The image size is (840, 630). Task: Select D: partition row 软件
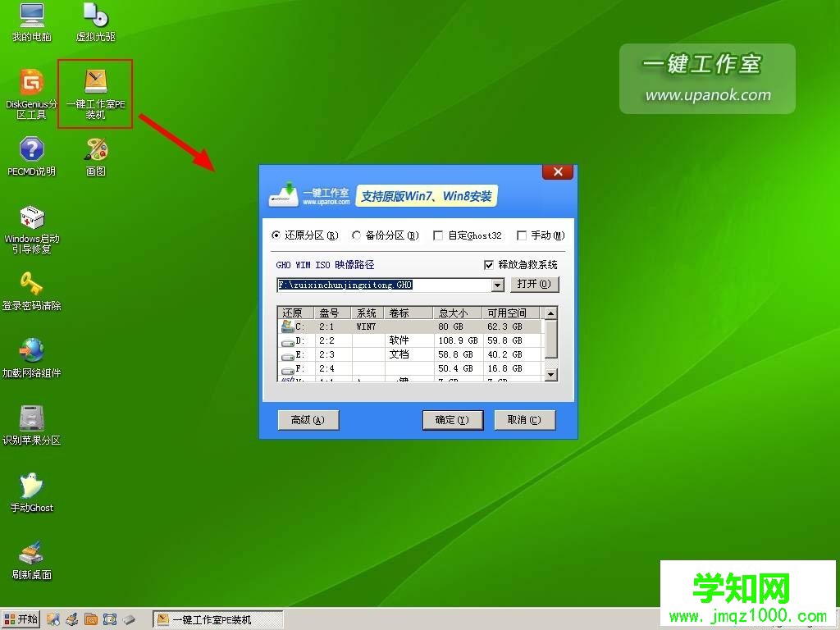411,340
